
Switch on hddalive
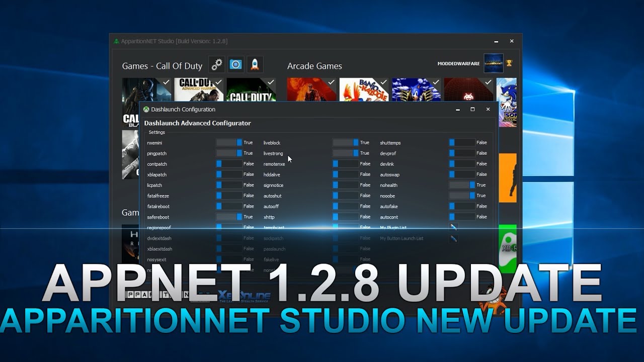point(346,174)
